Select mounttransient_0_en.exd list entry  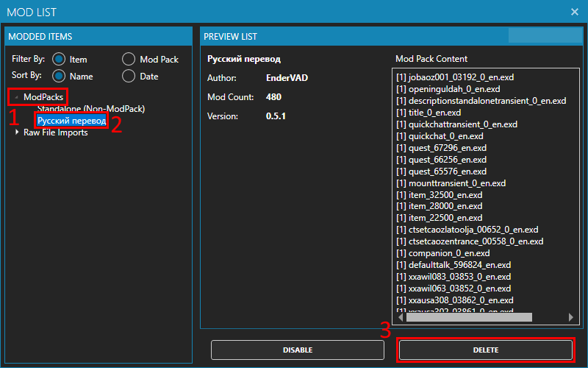[x=451, y=183]
